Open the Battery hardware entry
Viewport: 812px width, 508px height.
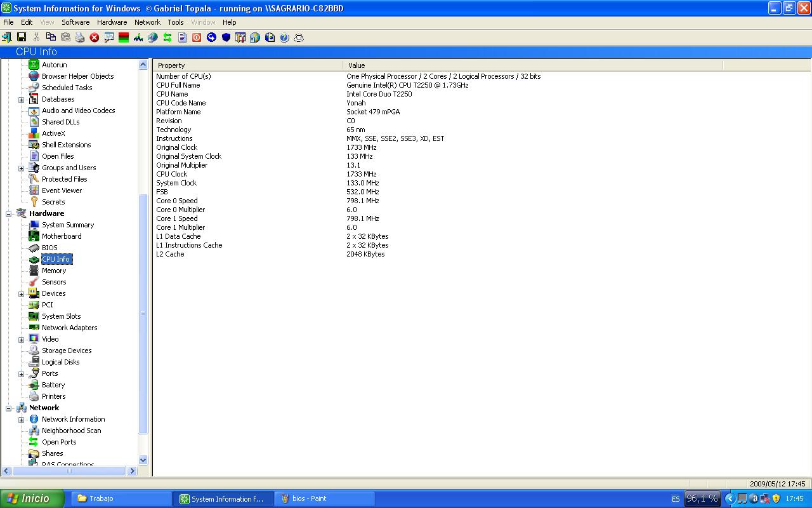53,385
